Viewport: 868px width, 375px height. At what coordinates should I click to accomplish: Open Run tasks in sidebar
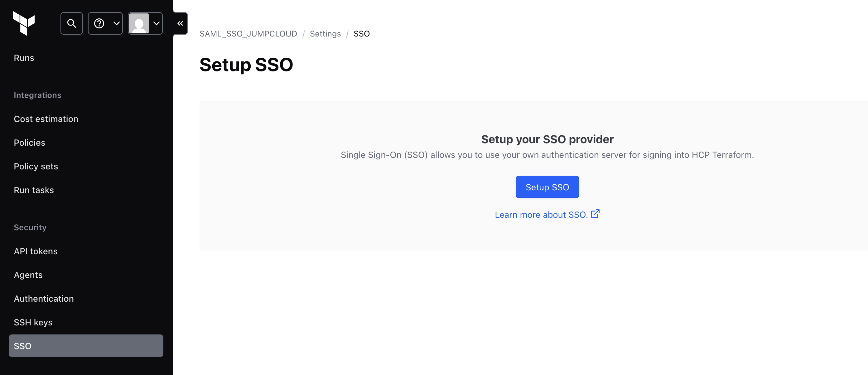tap(34, 190)
